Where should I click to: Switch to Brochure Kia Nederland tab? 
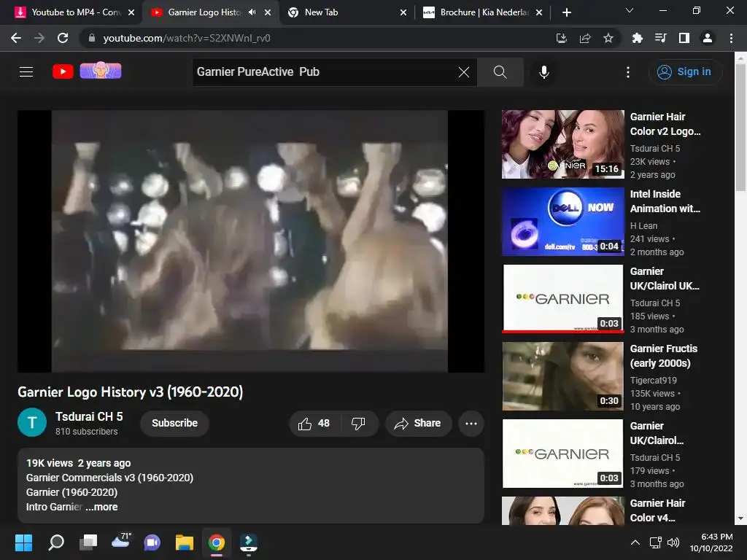484,12
